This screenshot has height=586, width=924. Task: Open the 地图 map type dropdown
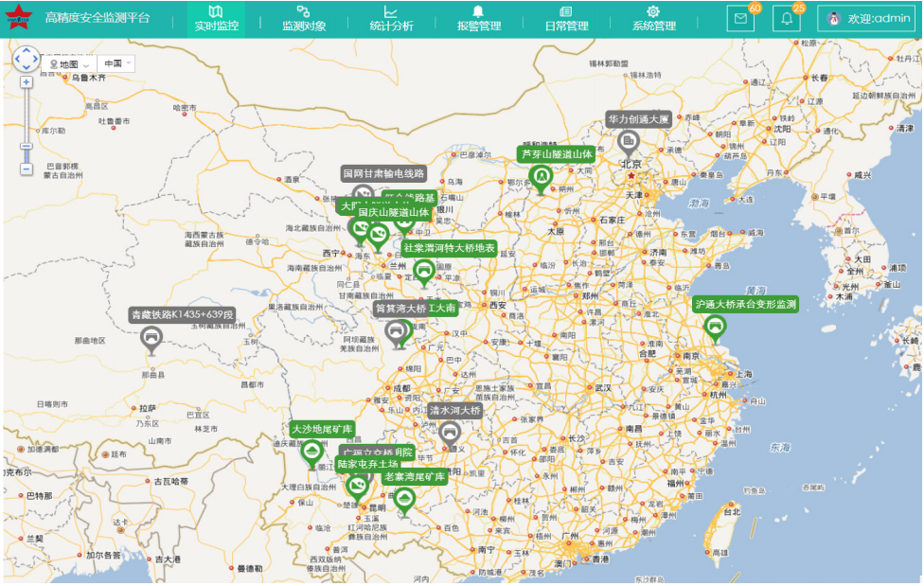pos(69,63)
